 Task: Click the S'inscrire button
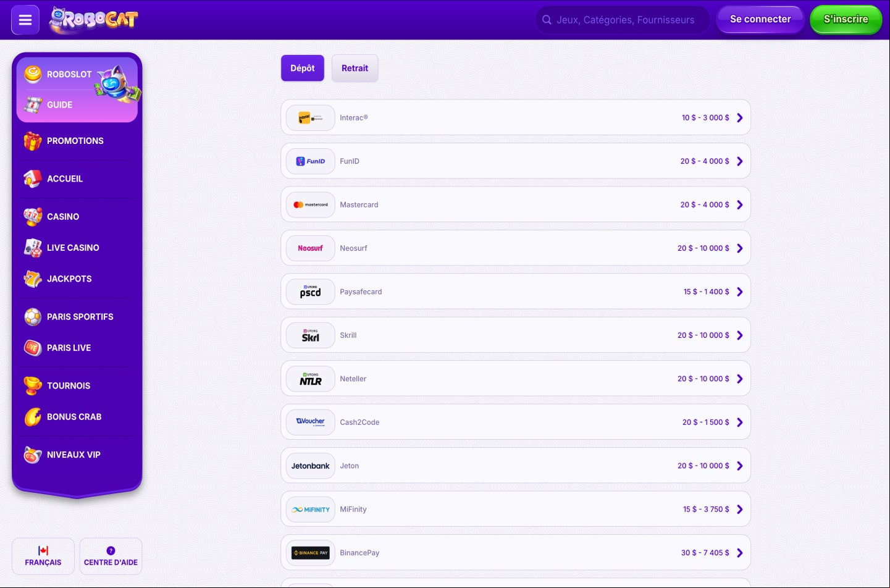click(846, 19)
